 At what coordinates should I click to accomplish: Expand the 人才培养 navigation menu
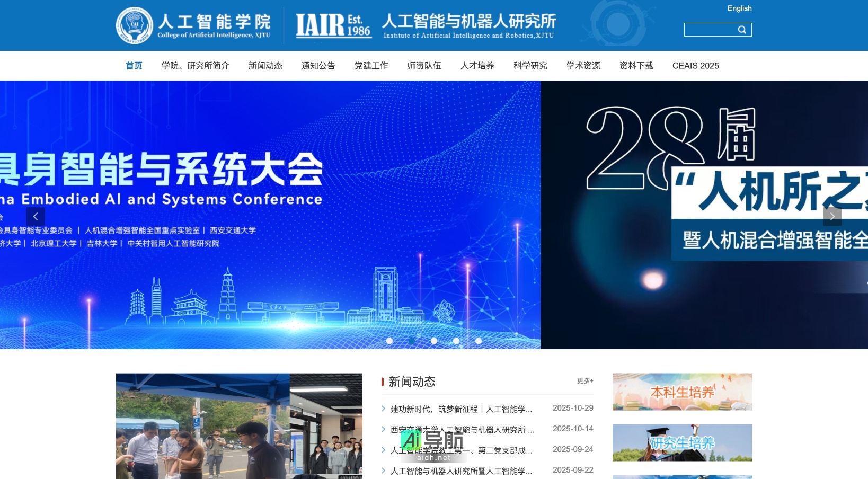pyautogui.click(x=477, y=66)
